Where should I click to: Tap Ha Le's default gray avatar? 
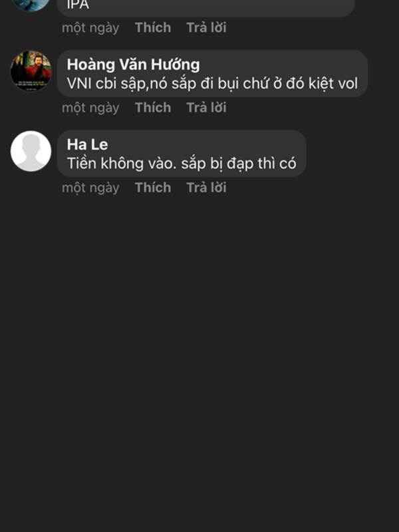pos(31,151)
